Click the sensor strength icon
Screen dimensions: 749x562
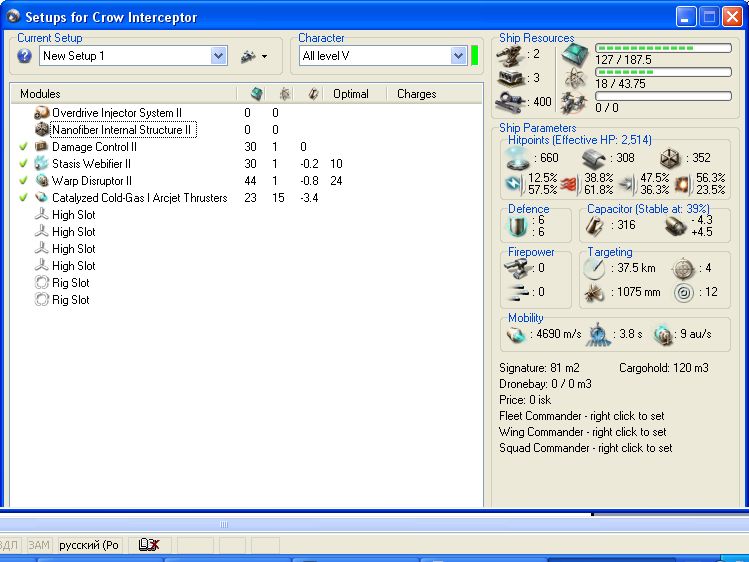[684, 292]
